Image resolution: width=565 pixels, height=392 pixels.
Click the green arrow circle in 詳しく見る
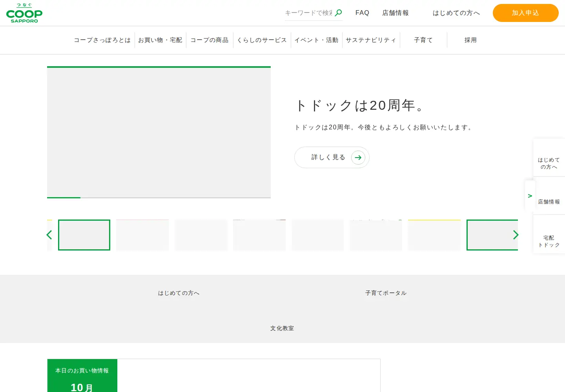tap(358, 158)
